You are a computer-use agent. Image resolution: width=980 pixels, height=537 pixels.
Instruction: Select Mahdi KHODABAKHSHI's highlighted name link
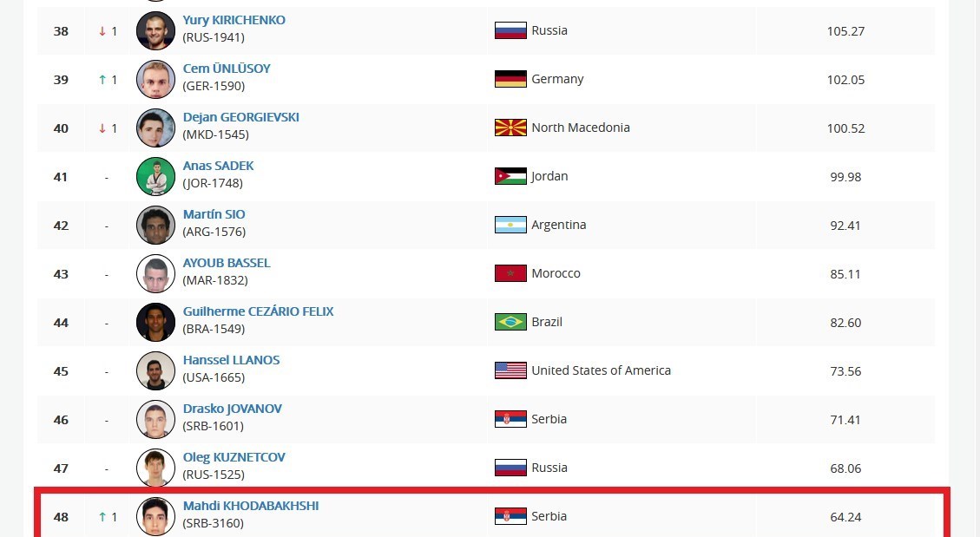(x=251, y=506)
